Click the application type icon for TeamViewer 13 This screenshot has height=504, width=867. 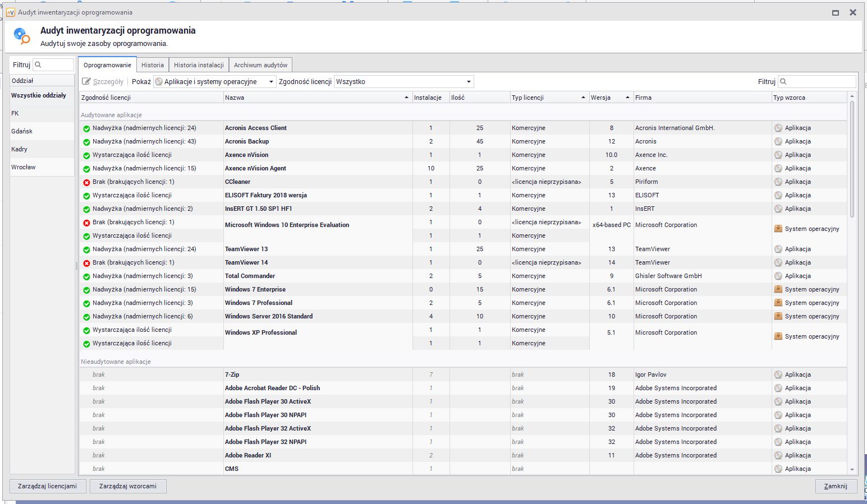point(778,249)
